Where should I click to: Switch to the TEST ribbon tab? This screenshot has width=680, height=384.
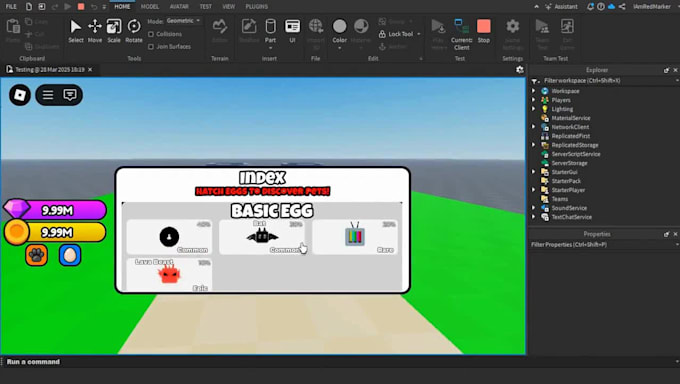point(206,7)
